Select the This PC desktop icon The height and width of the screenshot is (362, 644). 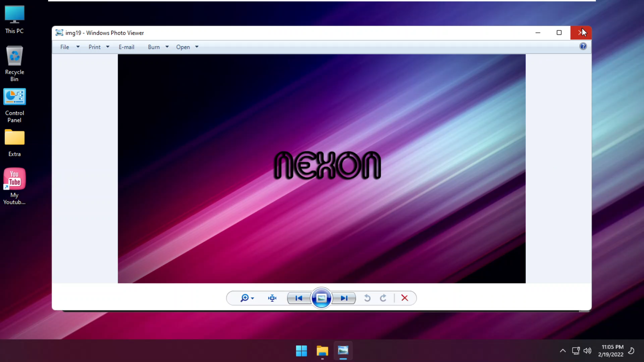point(14,19)
